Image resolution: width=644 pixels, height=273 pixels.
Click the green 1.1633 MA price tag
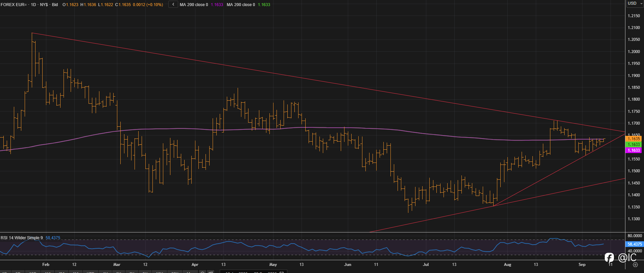[634, 145]
